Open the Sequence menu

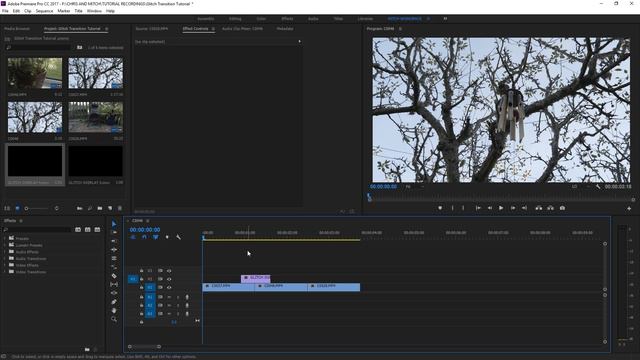point(44,11)
